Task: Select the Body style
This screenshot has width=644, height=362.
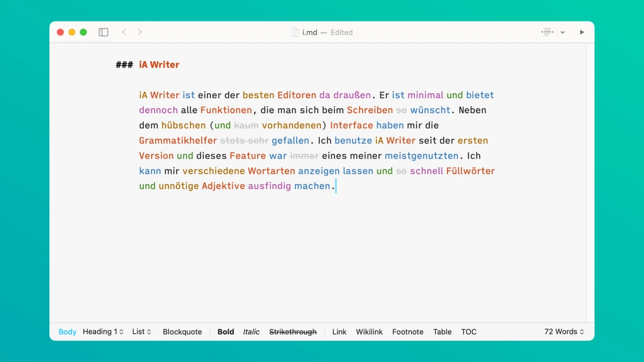Action: [x=67, y=332]
